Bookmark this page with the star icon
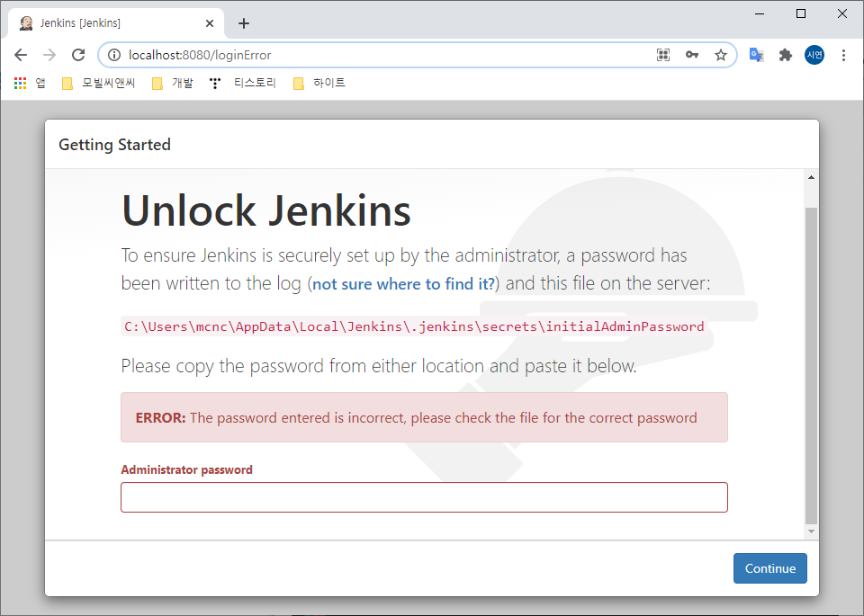 721,55
